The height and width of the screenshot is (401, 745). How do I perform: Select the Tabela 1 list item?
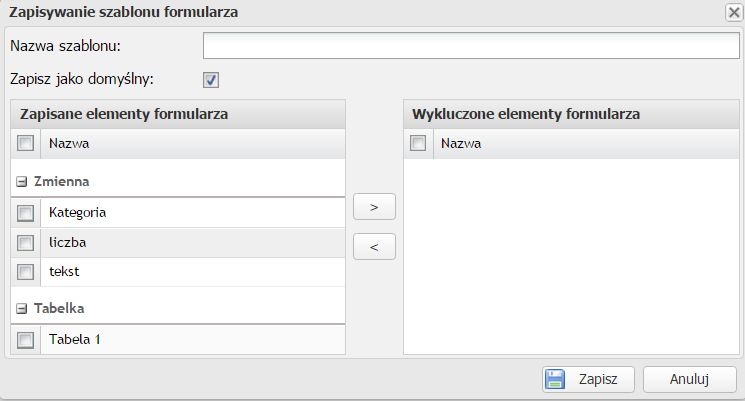tap(75, 339)
